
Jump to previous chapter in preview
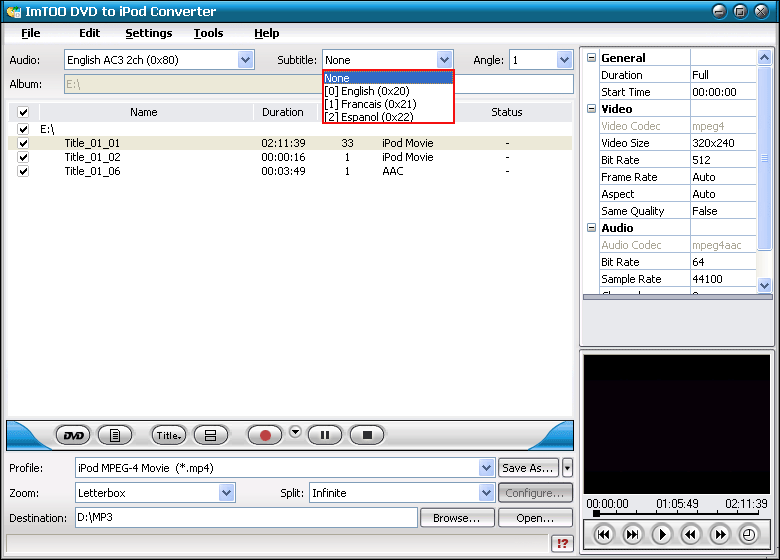(603, 535)
